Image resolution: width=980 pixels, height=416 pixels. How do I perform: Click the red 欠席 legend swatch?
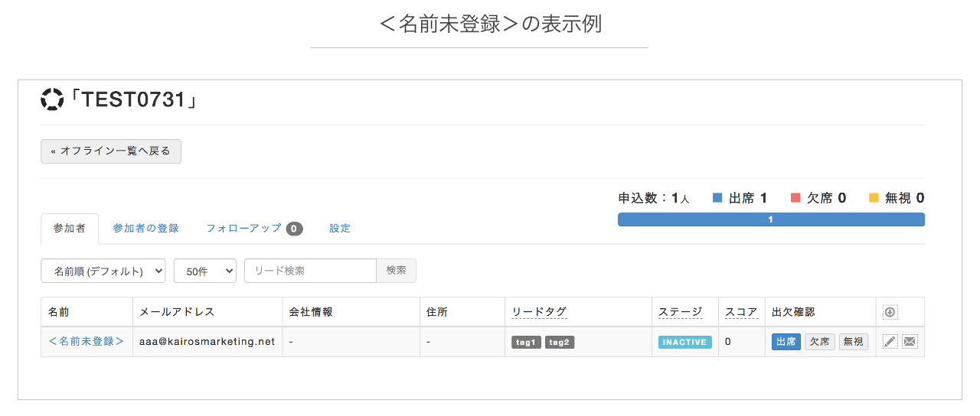coord(795,198)
